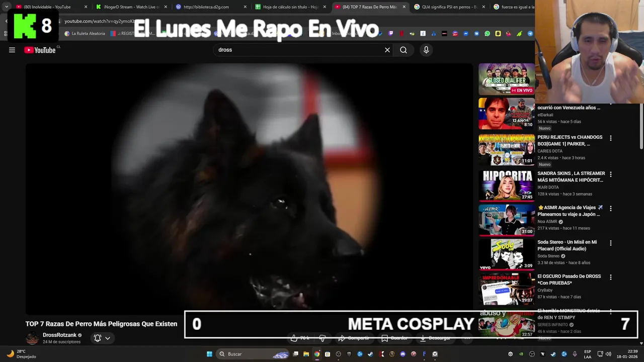
Task: Open the El OSCURO Pasado De DROSS thumbnail
Action: click(507, 289)
